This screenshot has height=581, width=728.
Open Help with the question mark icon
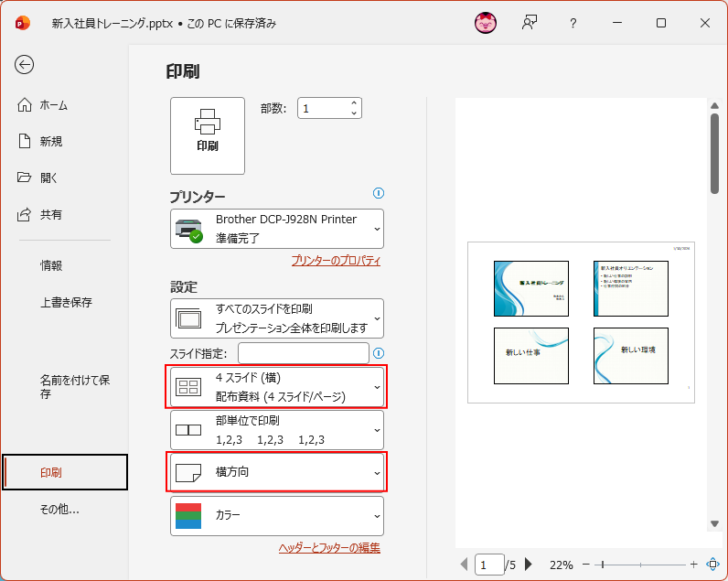[573, 23]
